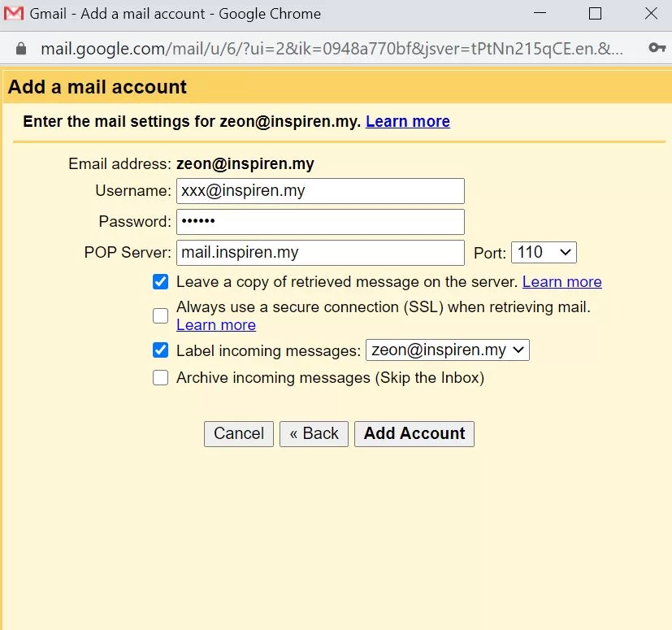Click the 'Archive incoming messages (Skip the Inbox)' label
The width and height of the screenshot is (672, 630).
point(330,378)
